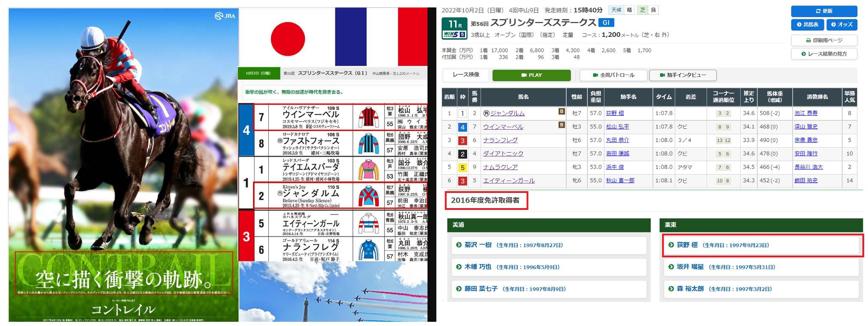868x326 pixels.
Task: Click the 更新 refresh button
Action: (824, 11)
